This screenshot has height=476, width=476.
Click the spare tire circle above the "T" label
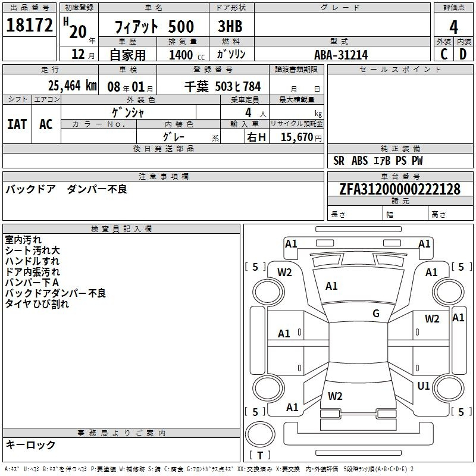260,434
